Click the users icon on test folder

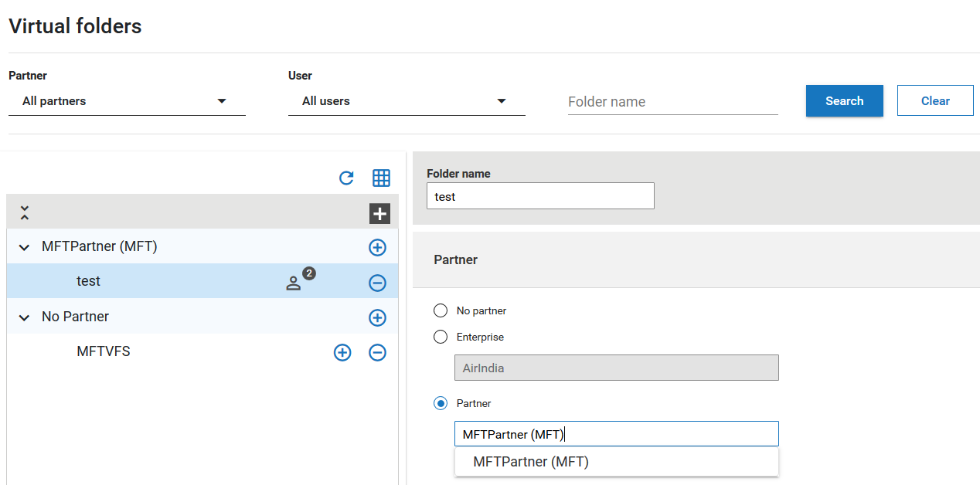click(294, 283)
